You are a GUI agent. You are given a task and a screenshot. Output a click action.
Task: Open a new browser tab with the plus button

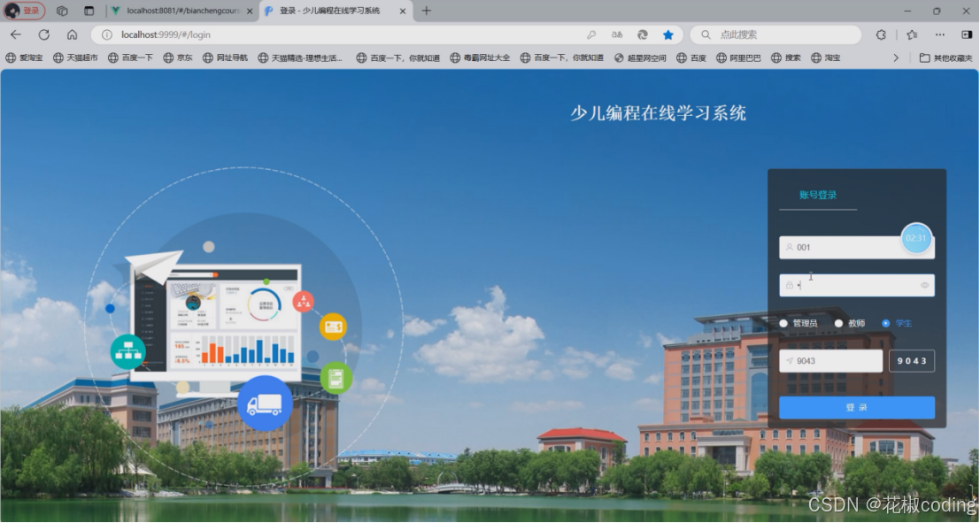tap(427, 12)
